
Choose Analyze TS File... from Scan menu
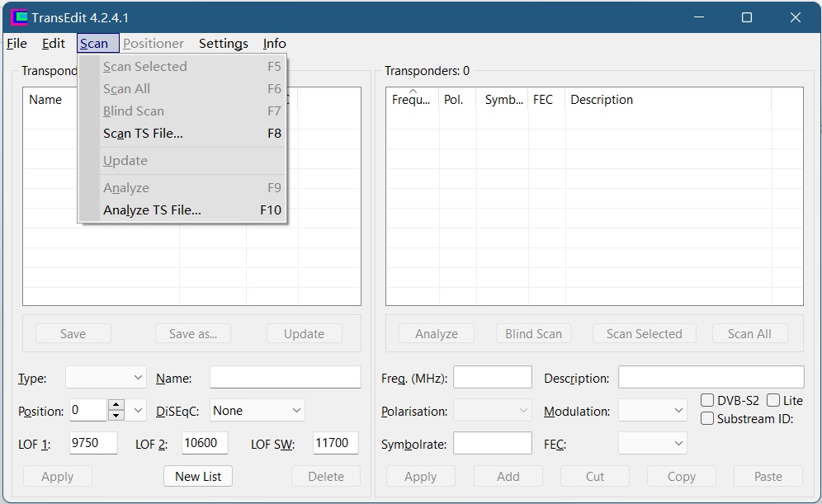(x=152, y=210)
